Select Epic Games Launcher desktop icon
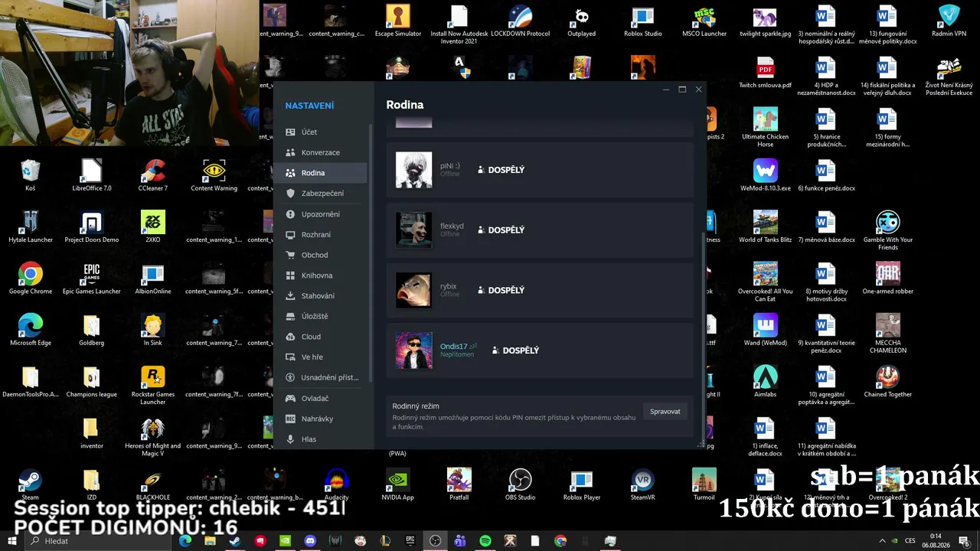The image size is (980, 551). (92, 278)
